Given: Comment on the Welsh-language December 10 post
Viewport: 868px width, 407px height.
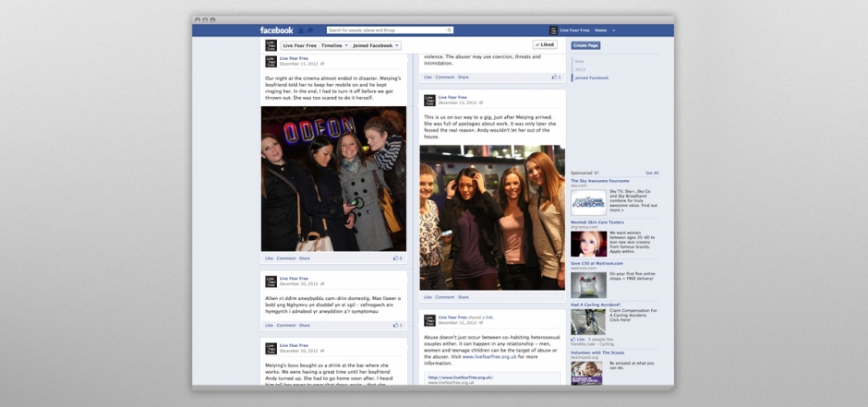Looking at the screenshot, I should (286, 325).
